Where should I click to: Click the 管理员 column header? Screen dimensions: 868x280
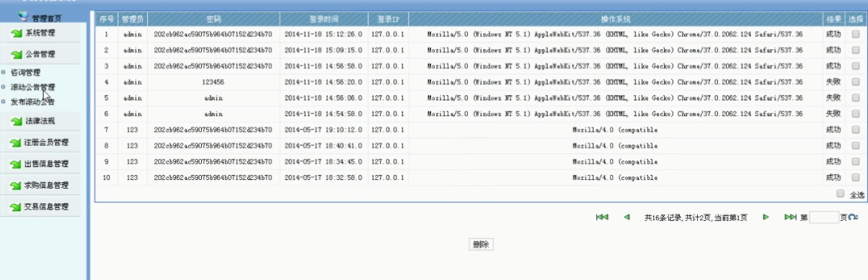132,19
